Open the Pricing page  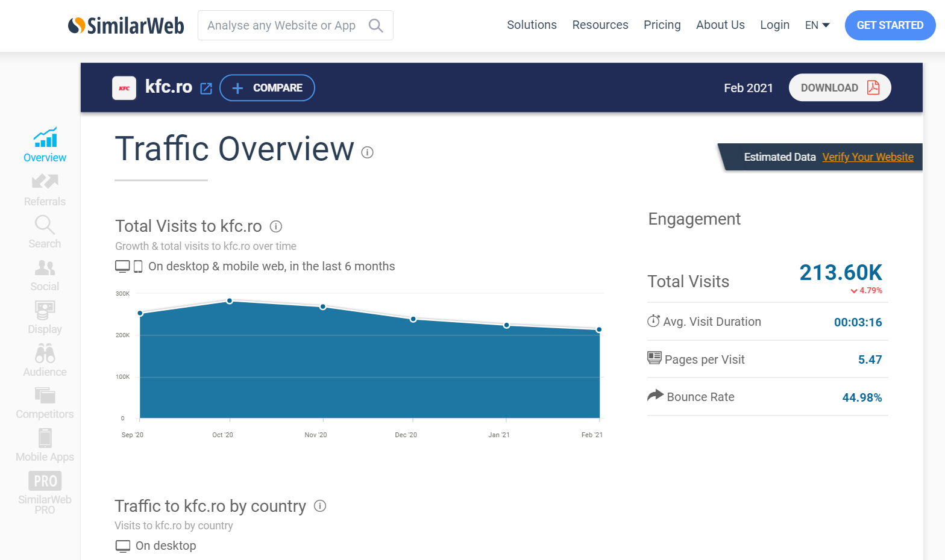(662, 25)
